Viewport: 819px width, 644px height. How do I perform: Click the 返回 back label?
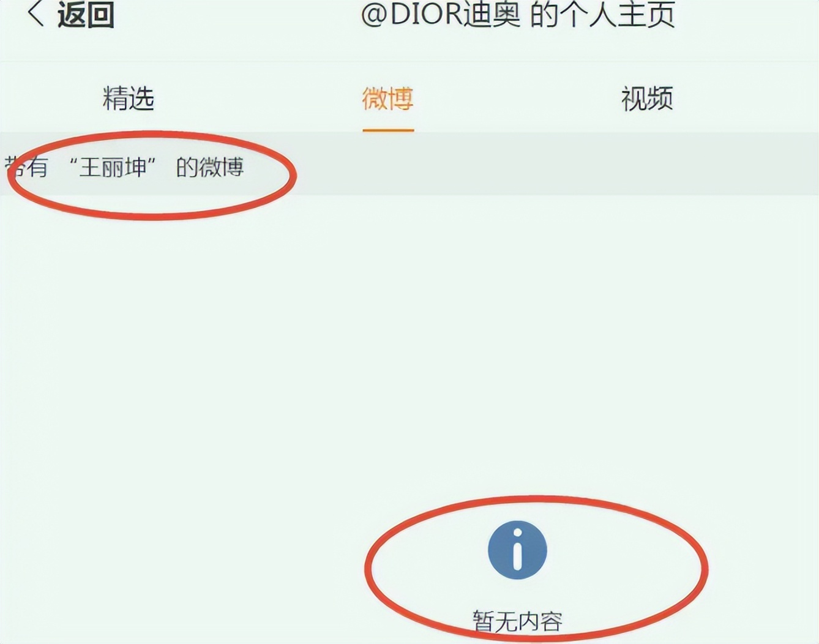pos(86,14)
